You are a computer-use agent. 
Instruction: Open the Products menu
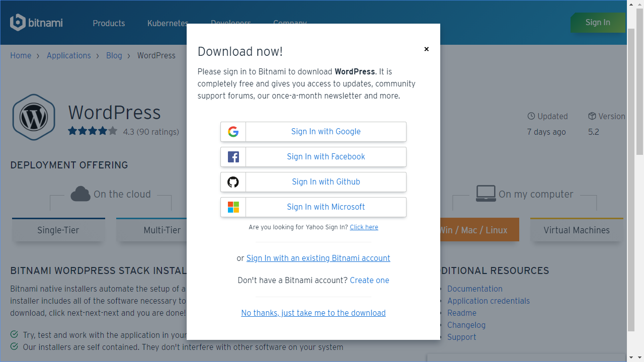point(109,23)
